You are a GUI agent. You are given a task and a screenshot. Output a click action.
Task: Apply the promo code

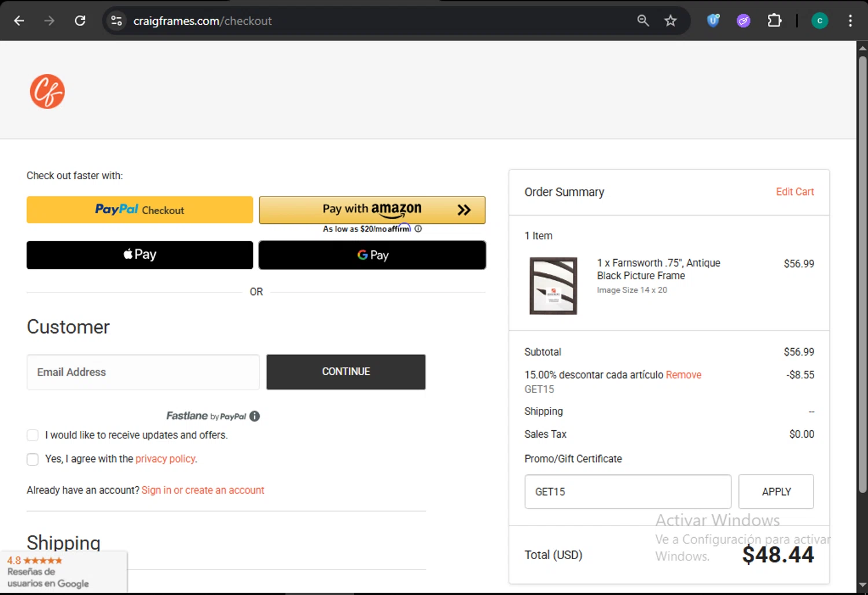pos(776,491)
